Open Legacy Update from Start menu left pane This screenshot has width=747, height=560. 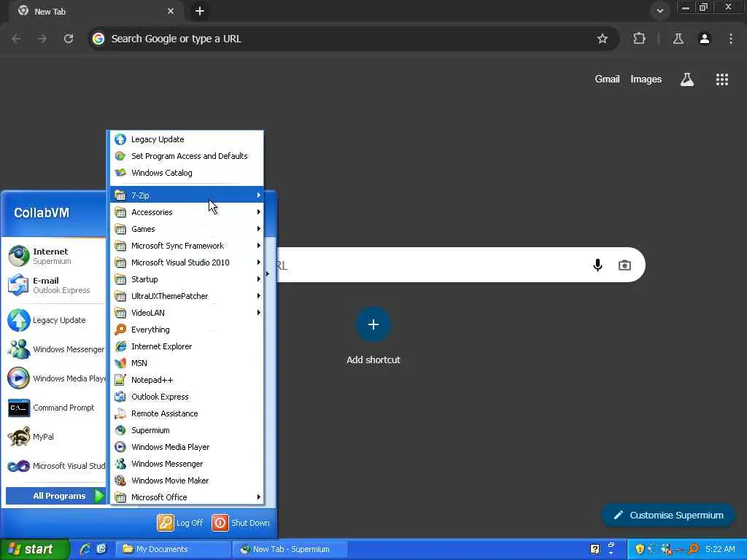[55, 320]
